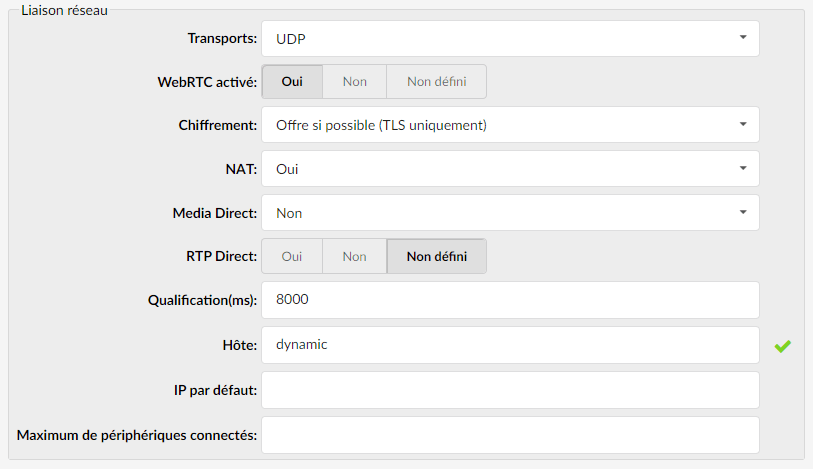Image resolution: width=813 pixels, height=469 pixels.
Task: Set RTP Direct to Oui
Action: tap(292, 256)
